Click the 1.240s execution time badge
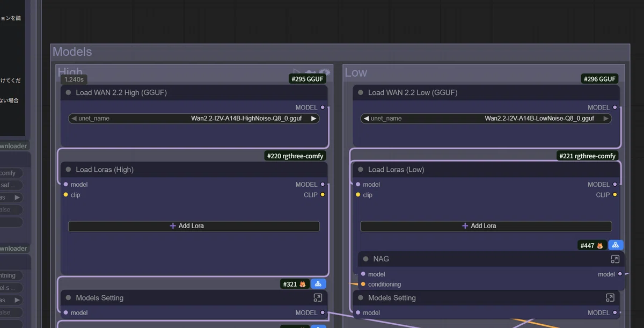Image resolution: width=644 pixels, height=328 pixels. [x=74, y=79]
